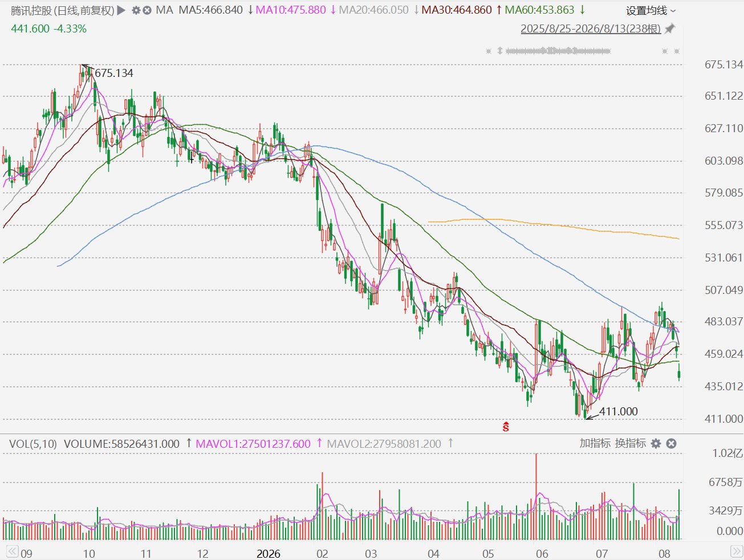Screen dimensions: 744x560
Task: Click the 603.098 price axis label
Action: coord(723,161)
